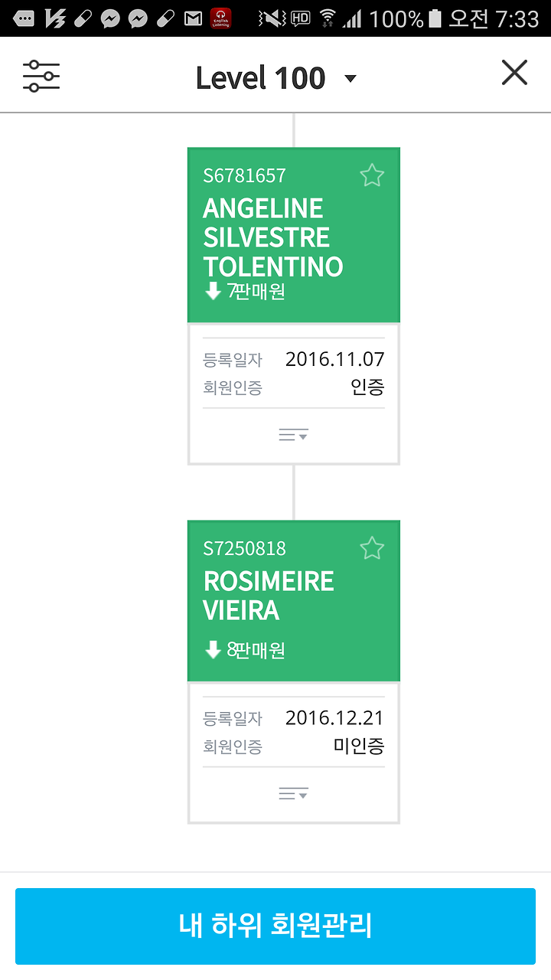This screenshot has height=980, width=551.
Task: Select the 7판매원 down arrow icon
Action: click(x=213, y=291)
